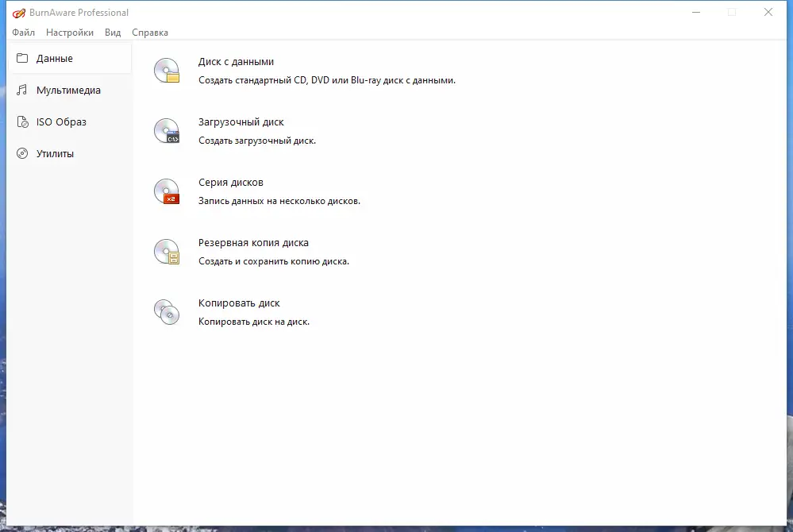The width and height of the screenshot is (793, 532).
Task: Select Загрузочный диск option
Action: (x=243, y=121)
